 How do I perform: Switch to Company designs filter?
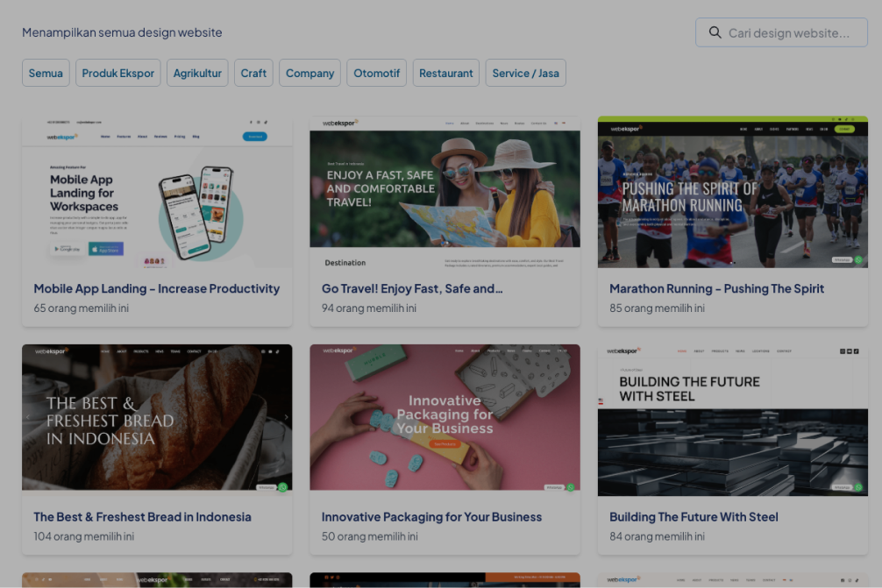coord(309,73)
